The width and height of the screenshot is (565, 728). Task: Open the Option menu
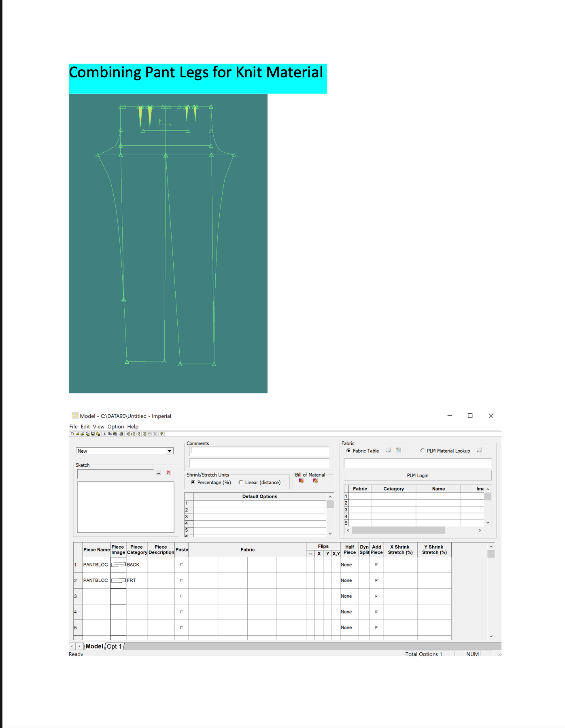(116, 427)
